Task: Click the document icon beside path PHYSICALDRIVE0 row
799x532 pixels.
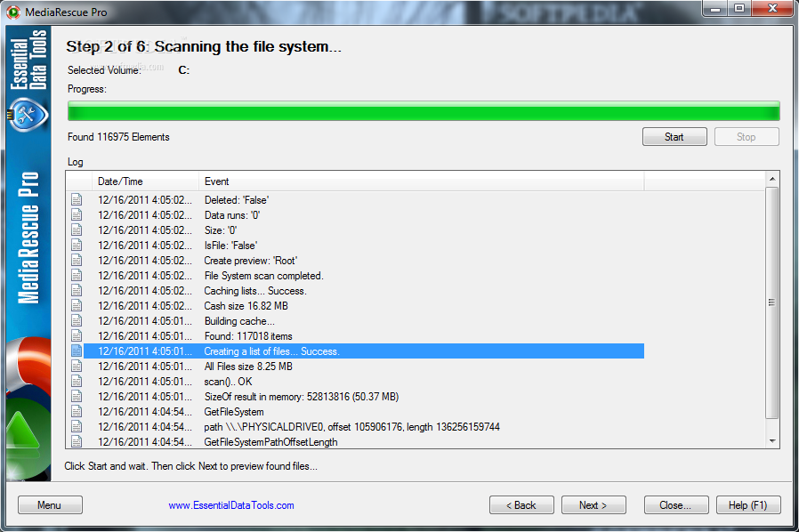Action: coord(77,426)
